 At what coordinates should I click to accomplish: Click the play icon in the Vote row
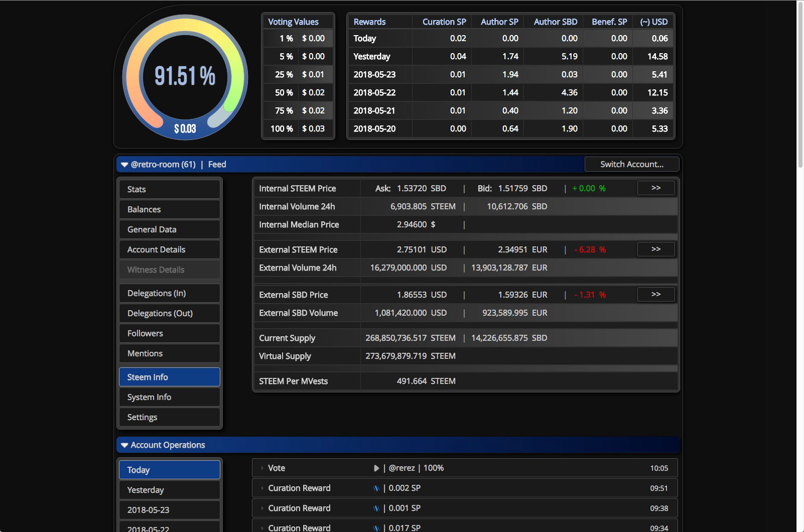[x=376, y=468]
